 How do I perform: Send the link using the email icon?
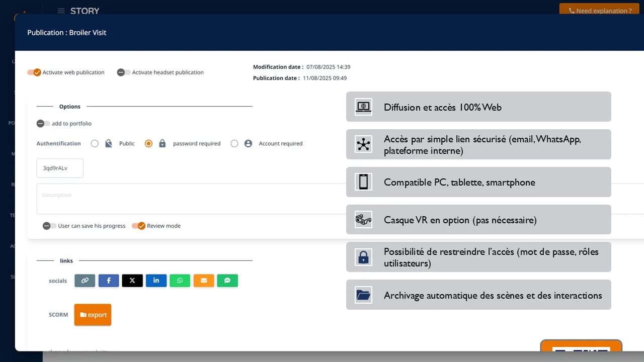203,281
